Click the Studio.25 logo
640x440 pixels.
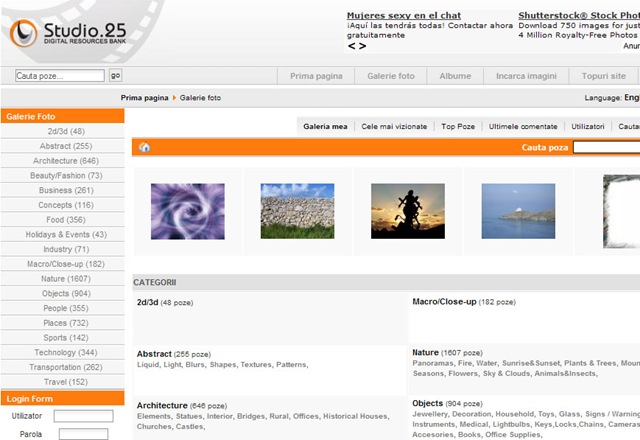click(68, 33)
